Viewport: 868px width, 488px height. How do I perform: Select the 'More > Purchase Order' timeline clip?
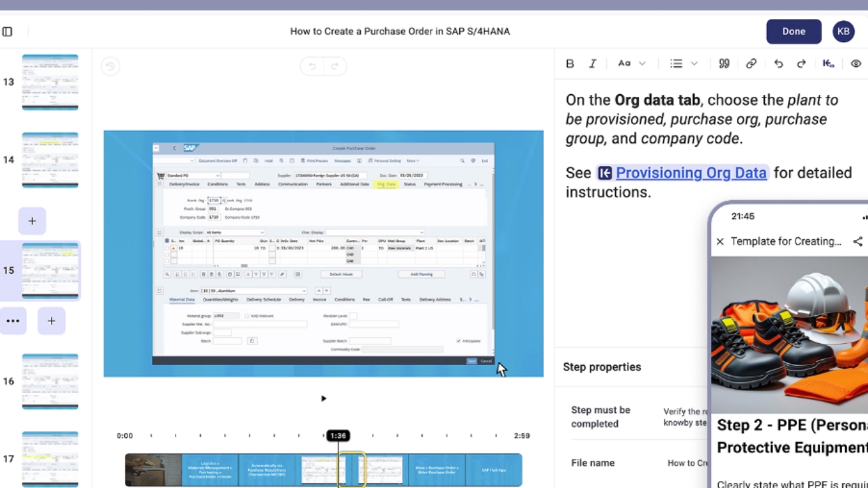(437, 470)
